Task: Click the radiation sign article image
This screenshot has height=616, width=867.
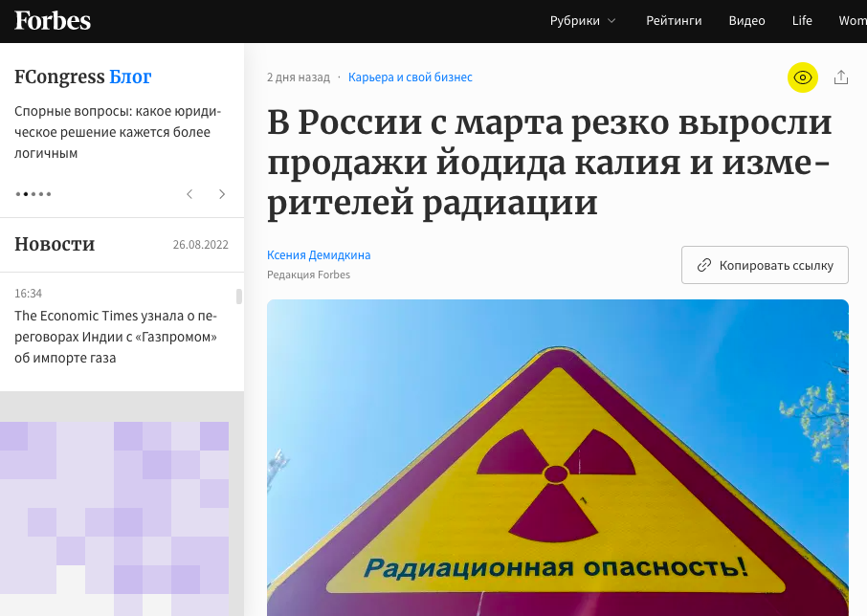Action: pyautogui.click(x=557, y=457)
